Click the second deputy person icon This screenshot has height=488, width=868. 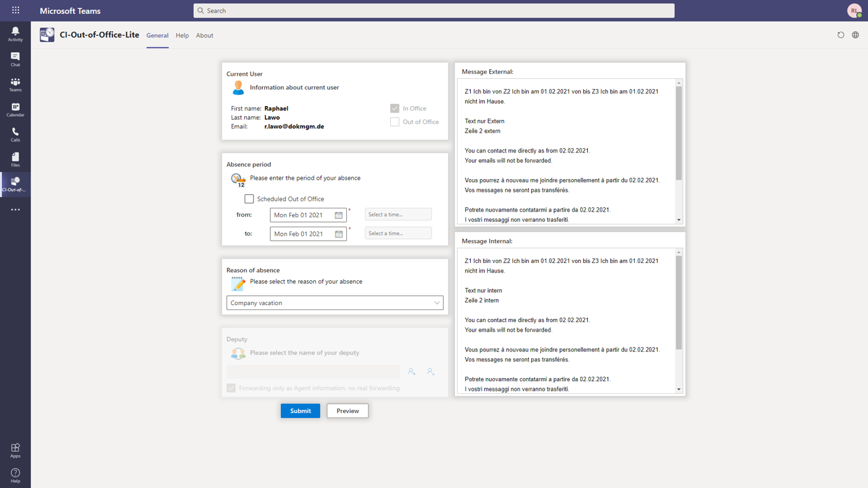430,372
